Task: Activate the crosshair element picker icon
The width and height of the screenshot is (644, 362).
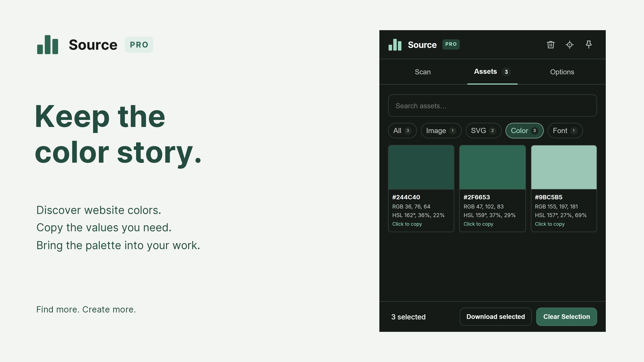Action: point(570,45)
